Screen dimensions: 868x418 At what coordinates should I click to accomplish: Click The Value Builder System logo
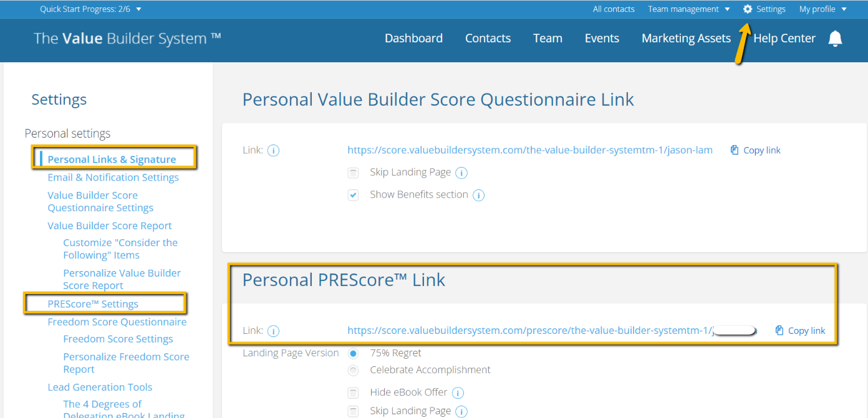(x=127, y=39)
